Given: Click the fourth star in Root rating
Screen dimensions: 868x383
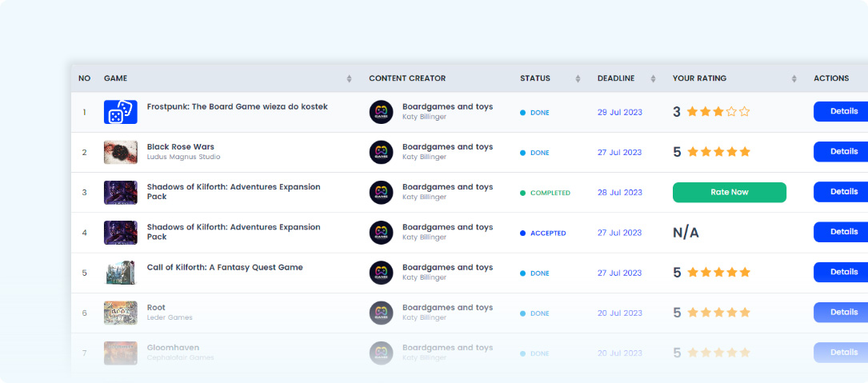Looking at the screenshot, I should (x=731, y=313).
